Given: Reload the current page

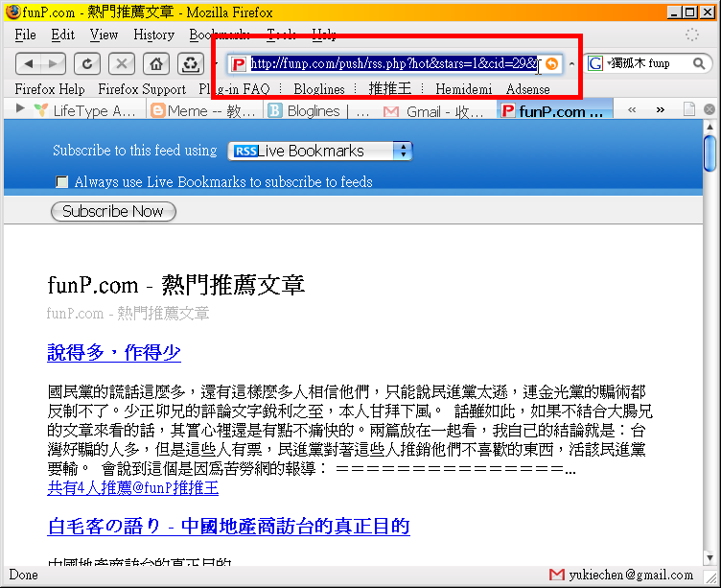Looking at the screenshot, I should (87, 63).
